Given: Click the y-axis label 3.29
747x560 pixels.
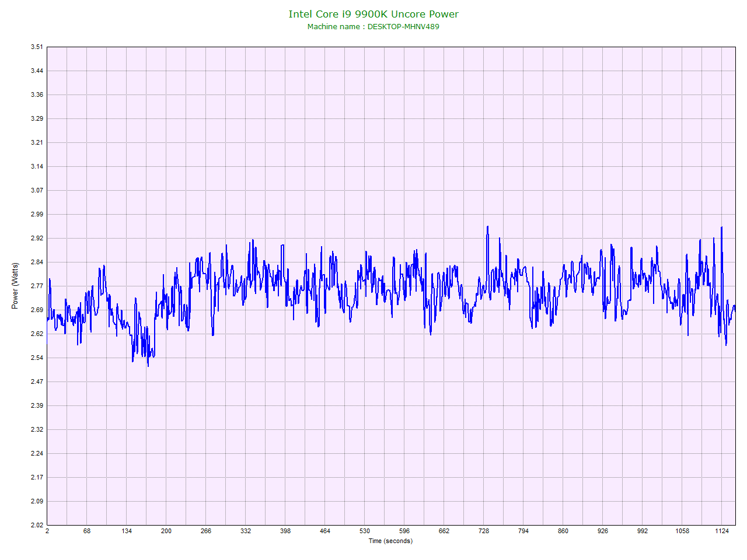Looking at the screenshot, I should 37,119.
